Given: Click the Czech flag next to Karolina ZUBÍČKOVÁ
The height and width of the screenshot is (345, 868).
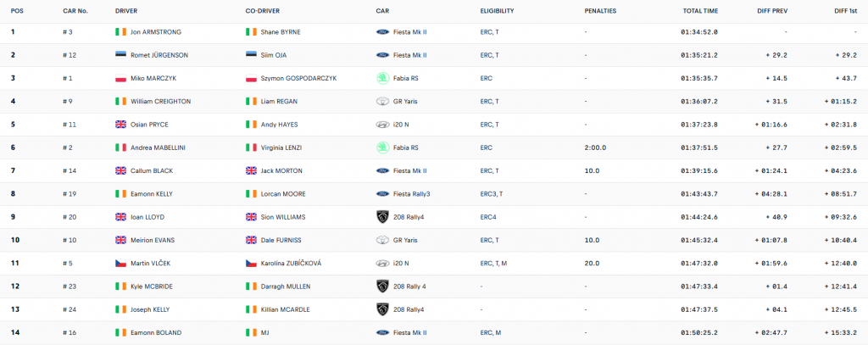Looking at the screenshot, I should (251, 263).
